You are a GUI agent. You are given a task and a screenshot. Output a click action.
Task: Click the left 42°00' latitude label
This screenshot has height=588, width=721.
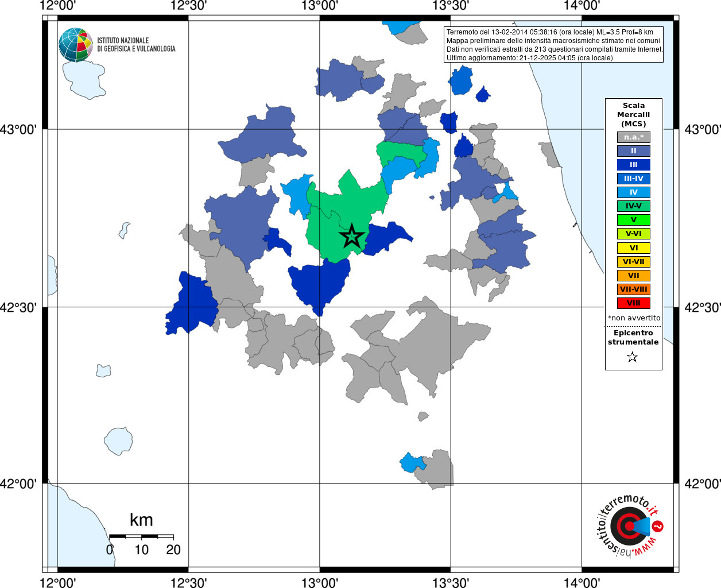pos(18,483)
